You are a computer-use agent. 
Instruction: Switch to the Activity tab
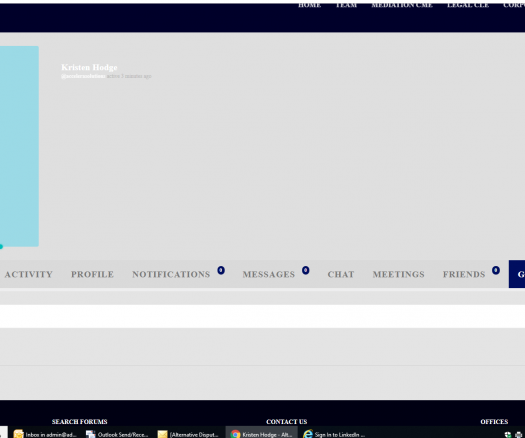[x=28, y=274]
